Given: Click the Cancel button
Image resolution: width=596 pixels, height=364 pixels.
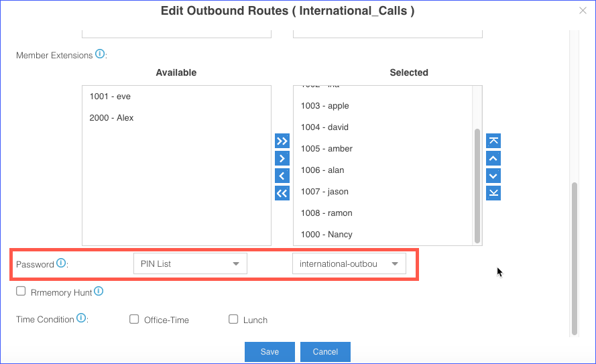Looking at the screenshot, I should 325,352.
